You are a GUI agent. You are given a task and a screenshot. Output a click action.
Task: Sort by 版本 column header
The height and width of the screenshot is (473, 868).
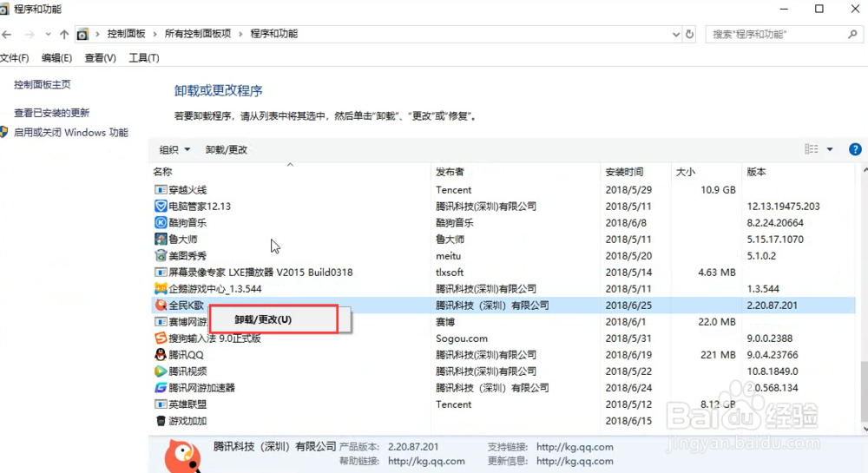pyautogui.click(x=799, y=172)
